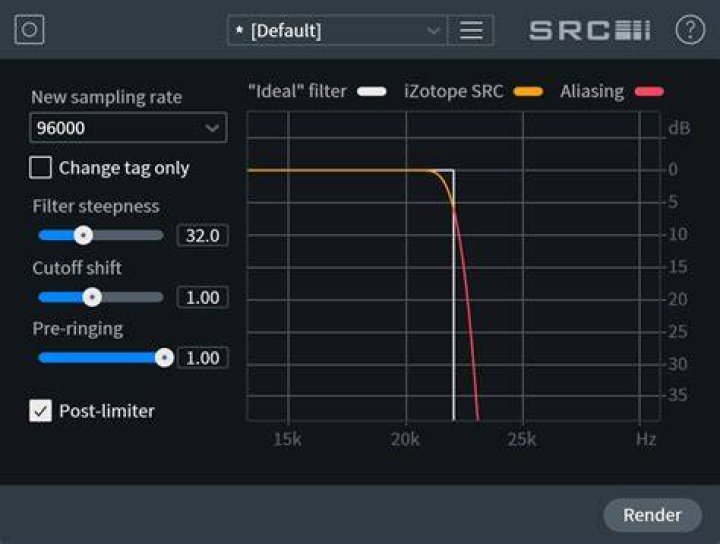The width and height of the screenshot is (720, 544).
Task: Click the white "Ideal" filter legend swatch
Action: pos(371,91)
